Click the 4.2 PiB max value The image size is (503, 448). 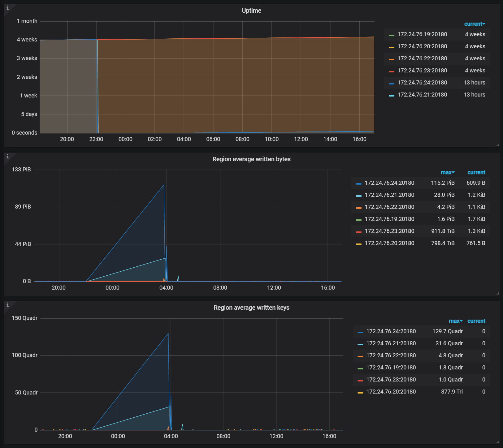click(446, 207)
